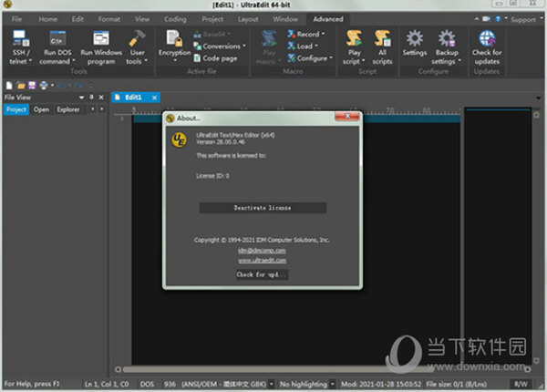Select the Advanced ribbon tab
547x392 pixels.
pos(328,19)
